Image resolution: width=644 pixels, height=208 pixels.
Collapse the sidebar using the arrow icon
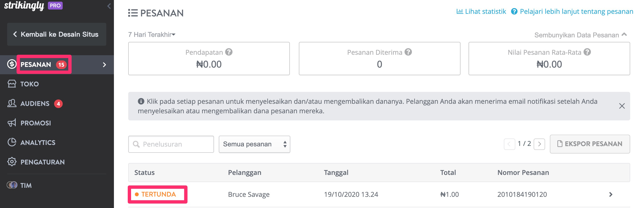pyautogui.click(x=109, y=6)
